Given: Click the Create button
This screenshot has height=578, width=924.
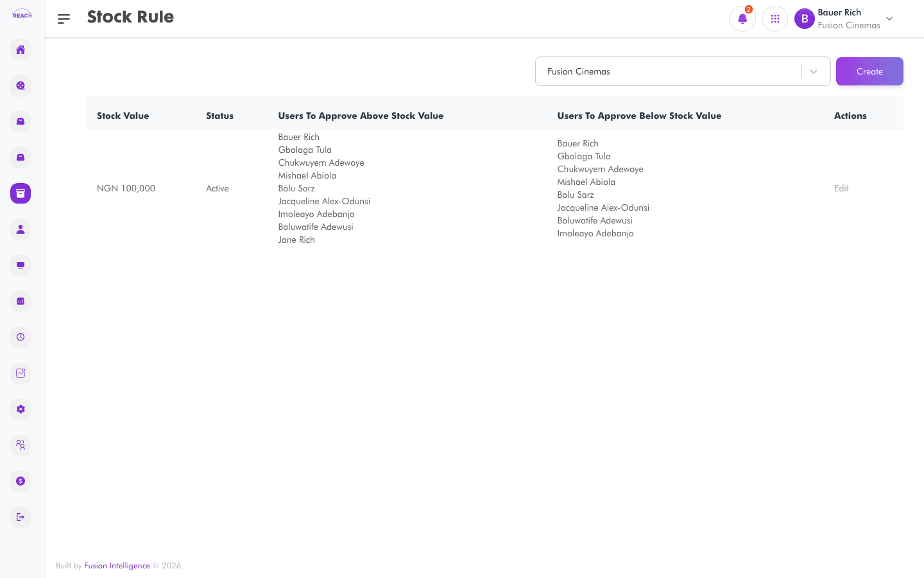Looking at the screenshot, I should click(x=869, y=71).
